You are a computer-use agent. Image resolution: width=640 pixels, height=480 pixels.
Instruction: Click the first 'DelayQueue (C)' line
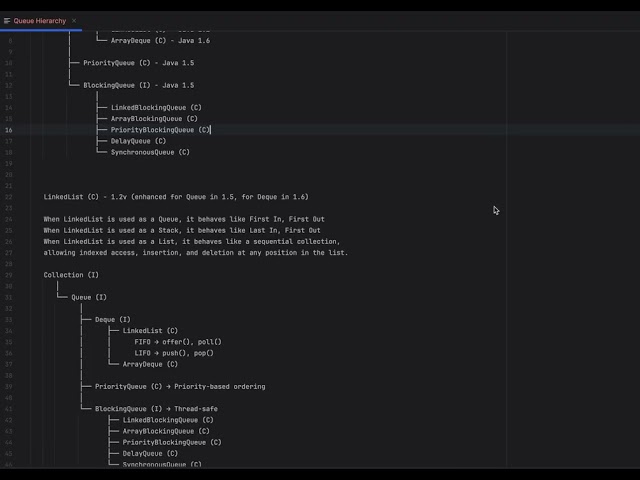(138, 141)
